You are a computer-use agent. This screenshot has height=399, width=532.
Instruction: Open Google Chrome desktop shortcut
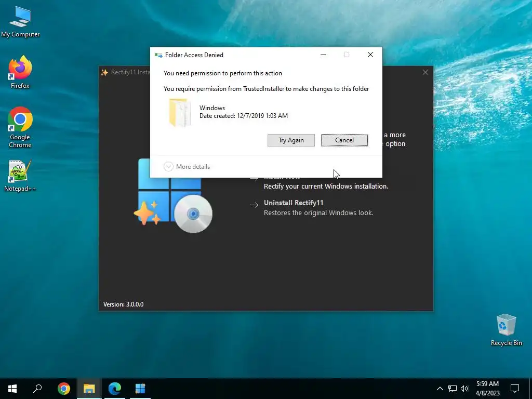click(x=20, y=127)
